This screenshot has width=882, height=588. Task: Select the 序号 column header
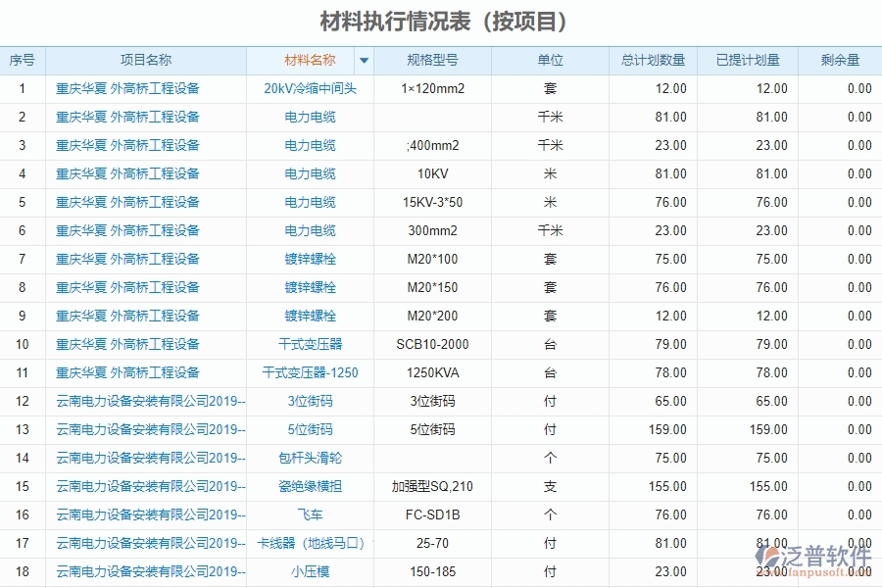point(22,60)
